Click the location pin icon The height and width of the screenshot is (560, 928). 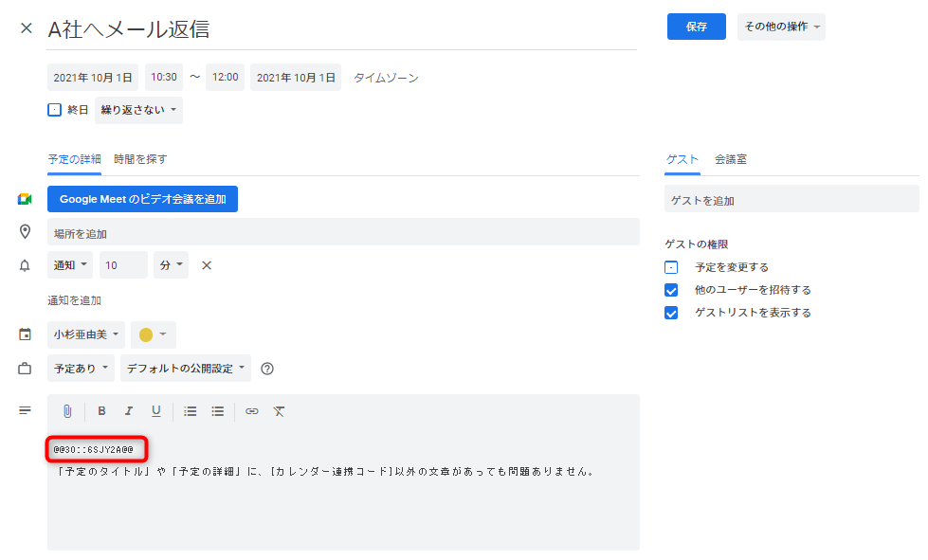(x=25, y=231)
